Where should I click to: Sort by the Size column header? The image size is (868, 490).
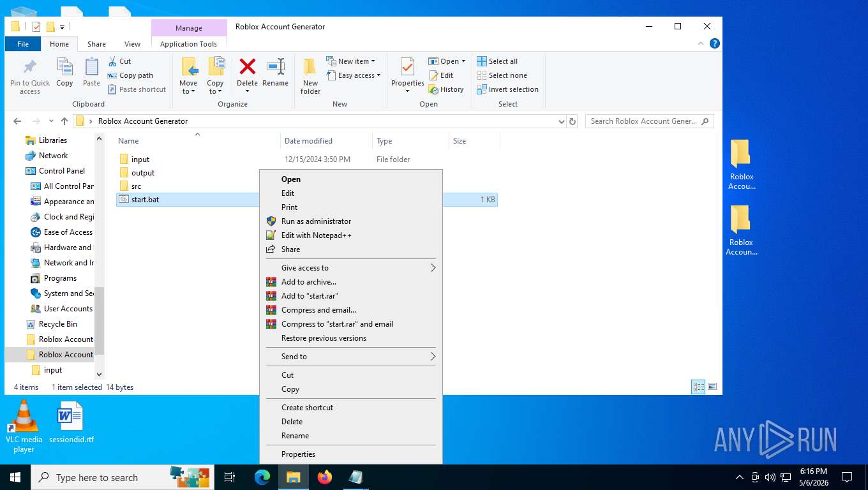coord(474,141)
